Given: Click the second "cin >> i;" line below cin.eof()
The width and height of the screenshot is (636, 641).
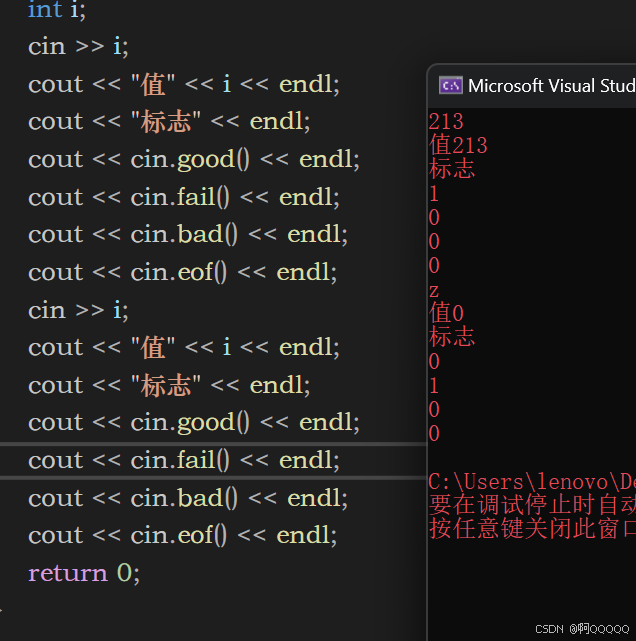Looking at the screenshot, I should pyautogui.click(x=78, y=311).
